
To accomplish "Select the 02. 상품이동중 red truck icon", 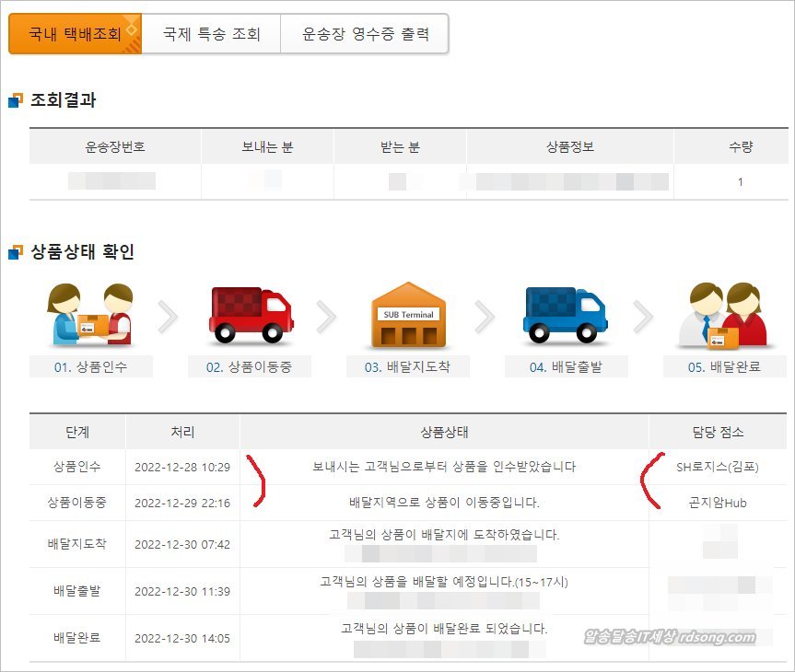I will tap(251, 313).
